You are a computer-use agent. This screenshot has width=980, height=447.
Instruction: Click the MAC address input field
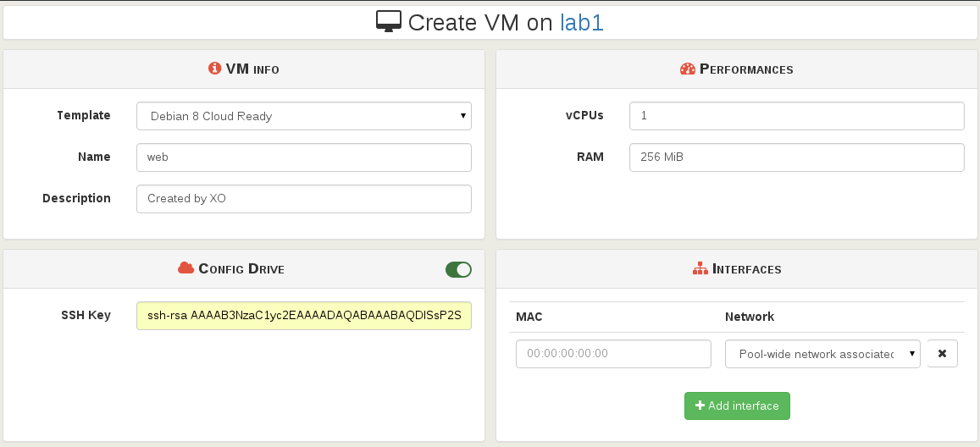614,353
